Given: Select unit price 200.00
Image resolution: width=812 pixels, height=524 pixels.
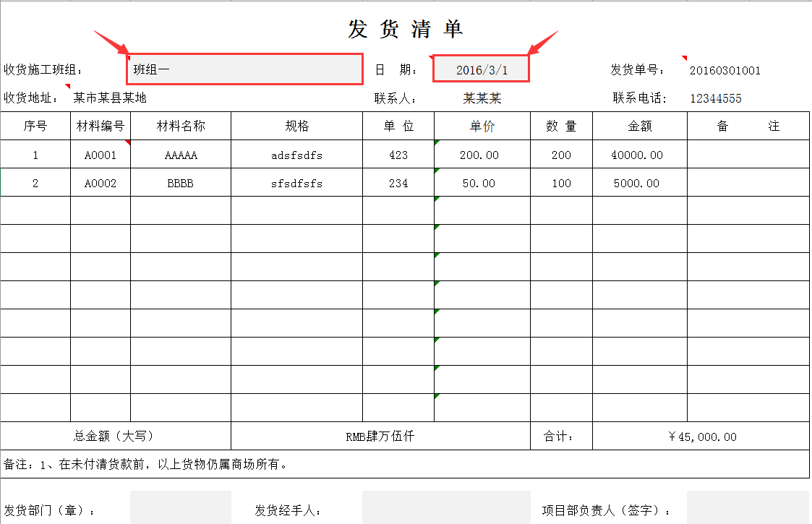Looking at the screenshot, I should click(482, 154).
